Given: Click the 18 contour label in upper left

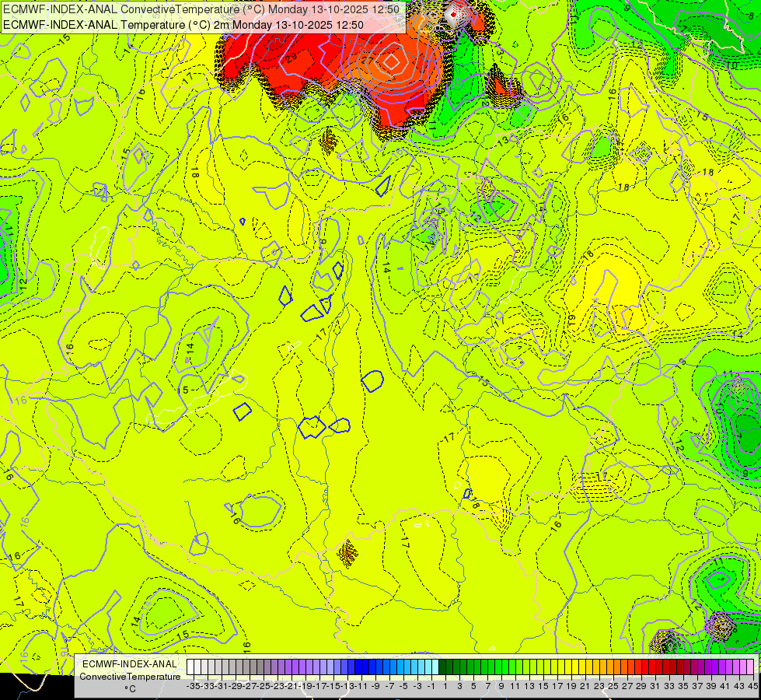Looking at the screenshot, I should (x=194, y=173).
